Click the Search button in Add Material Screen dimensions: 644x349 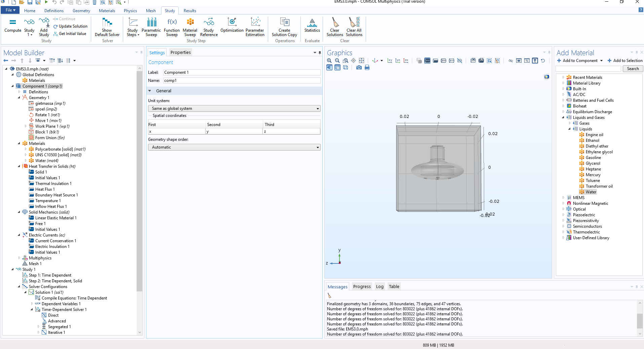tap(633, 69)
